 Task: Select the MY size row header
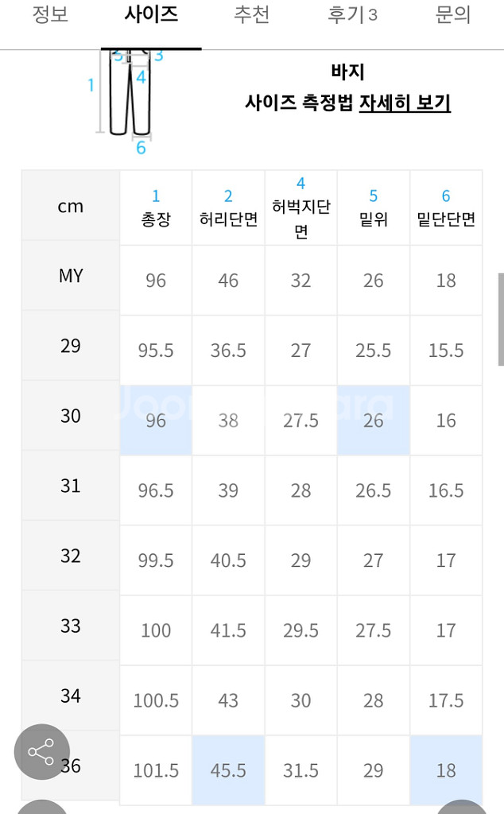tap(71, 276)
